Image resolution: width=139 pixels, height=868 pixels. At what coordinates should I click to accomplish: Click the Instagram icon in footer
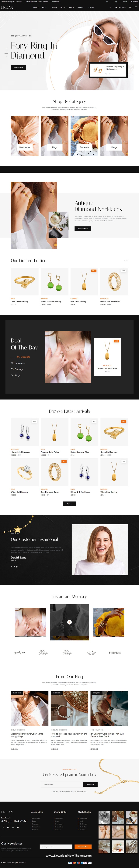coord(13,827)
